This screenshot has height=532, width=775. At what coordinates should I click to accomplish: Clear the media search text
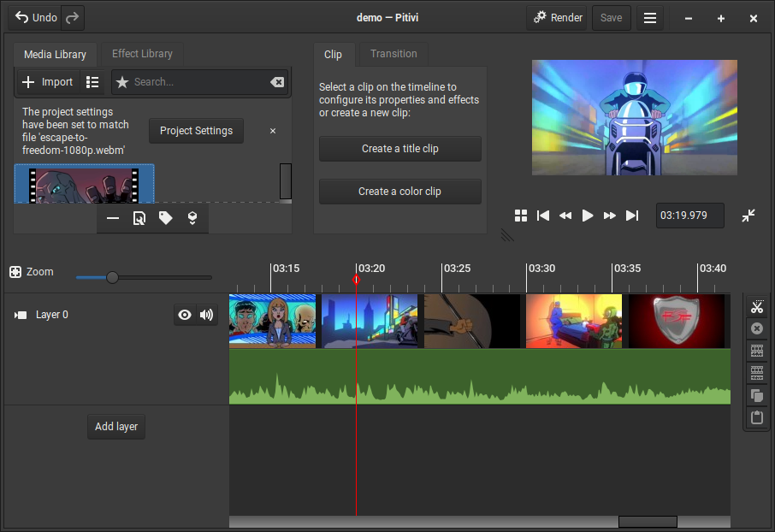[277, 82]
